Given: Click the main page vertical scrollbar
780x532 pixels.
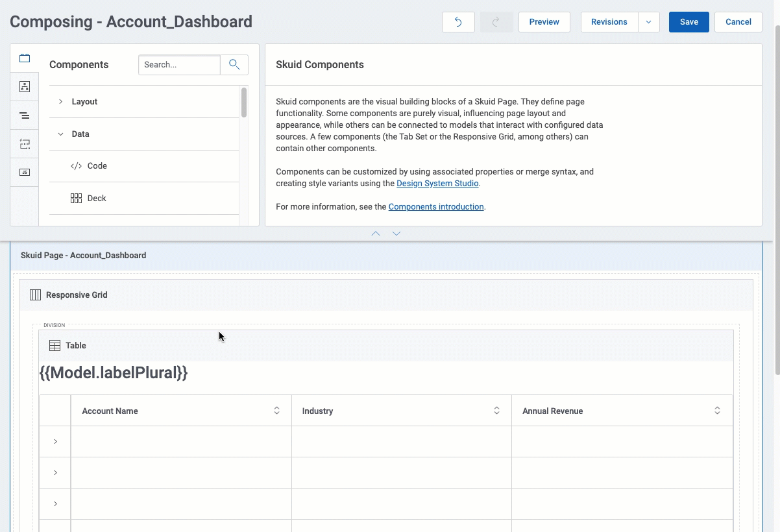Looking at the screenshot, I should click(x=777, y=200).
